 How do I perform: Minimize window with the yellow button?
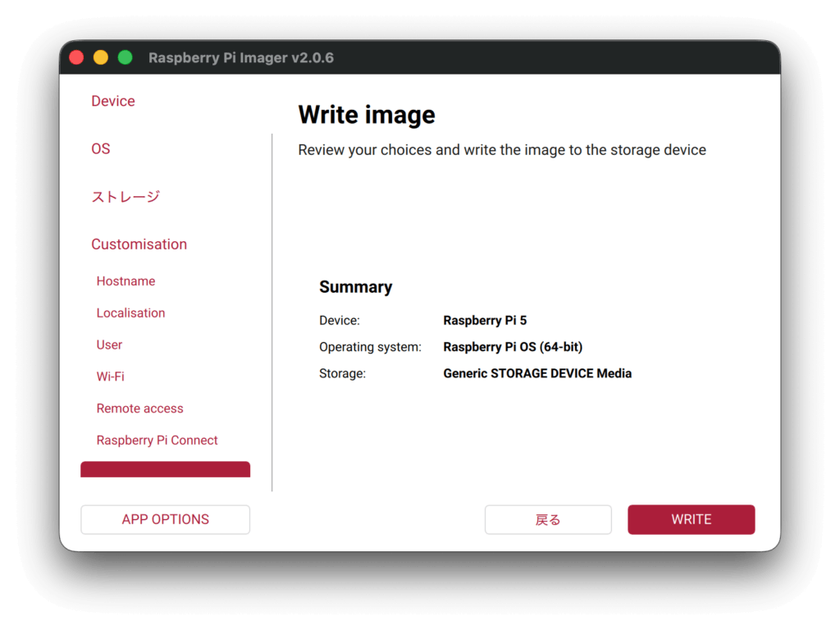click(x=101, y=57)
